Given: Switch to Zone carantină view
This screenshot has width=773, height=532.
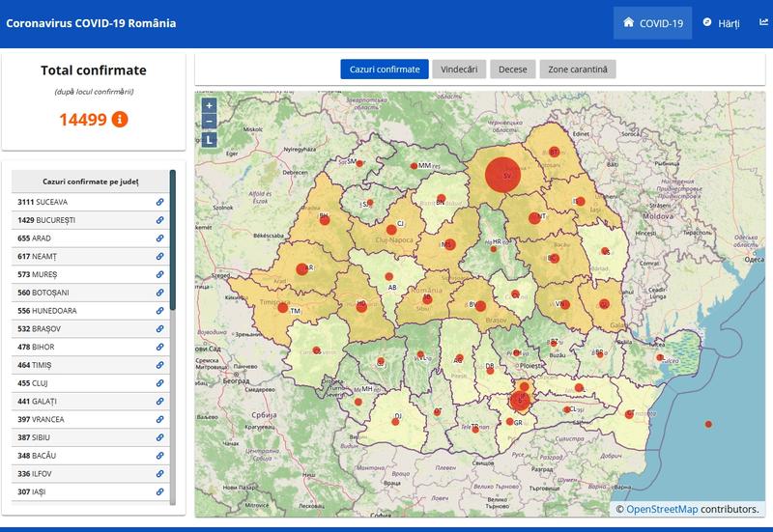Looking at the screenshot, I should [x=578, y=70].
